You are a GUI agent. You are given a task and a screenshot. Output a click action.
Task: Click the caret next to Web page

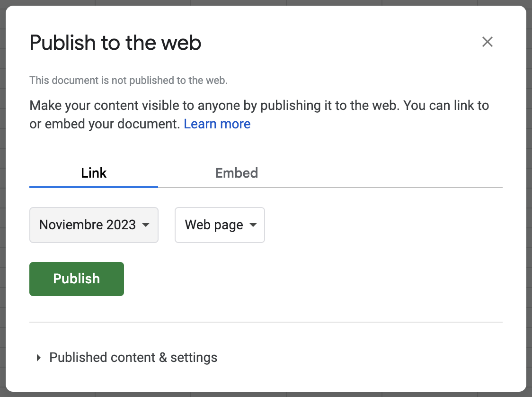click(253, 225)
